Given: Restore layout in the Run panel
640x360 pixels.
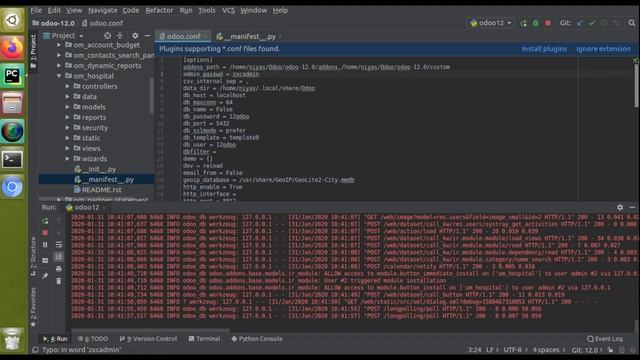Looking at the screenshot, I should [45, 260].
